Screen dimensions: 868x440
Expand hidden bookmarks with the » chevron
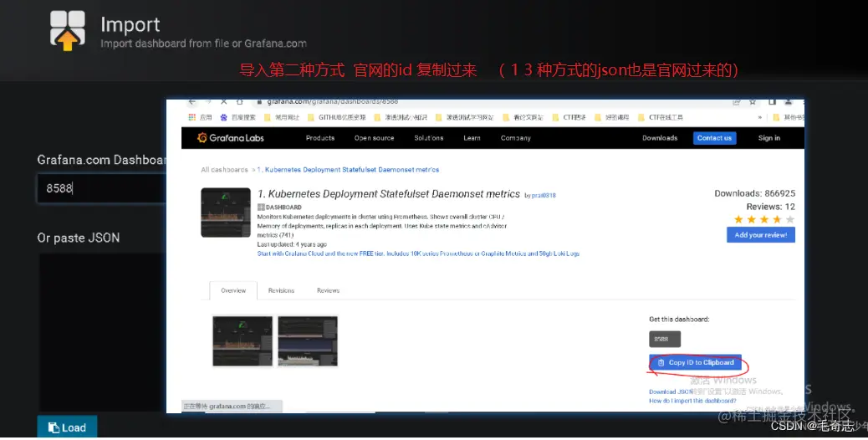tap(760, 117)
